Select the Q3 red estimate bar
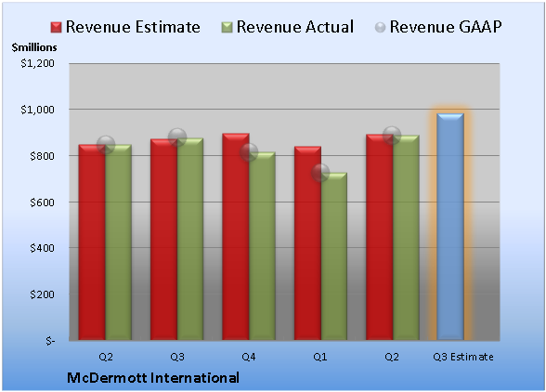 coord(163,240)
